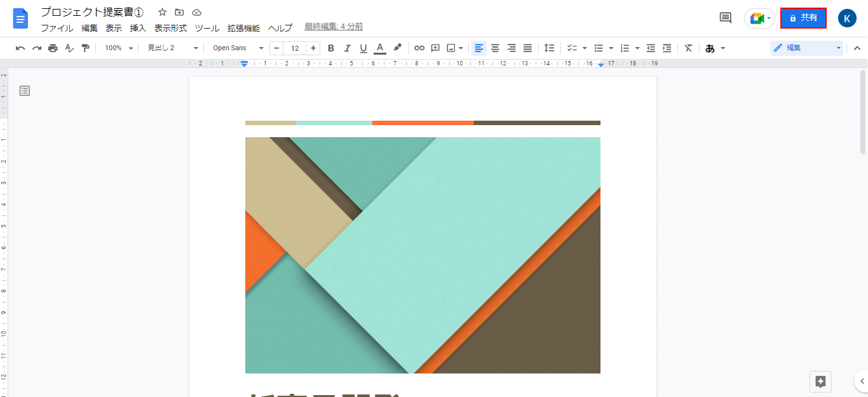868x397 pixels.
Task: Add a comment using the toolbar icon
Action: pyautogui.click(x=436, y=48)
